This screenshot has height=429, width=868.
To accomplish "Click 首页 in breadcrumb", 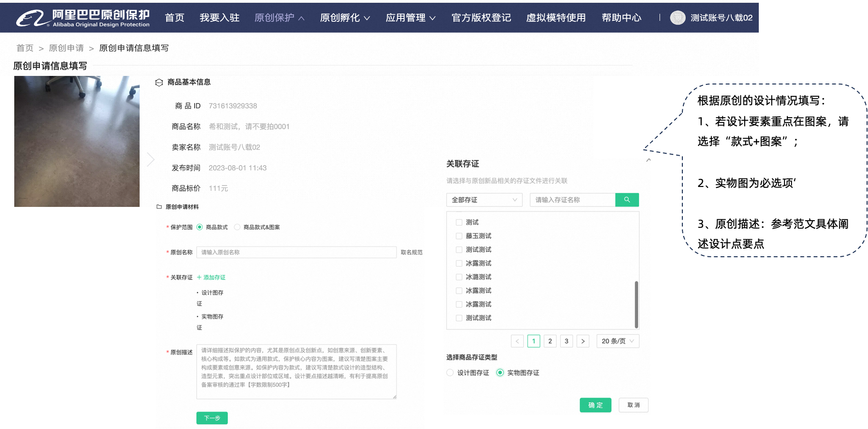I will point(25,48).
